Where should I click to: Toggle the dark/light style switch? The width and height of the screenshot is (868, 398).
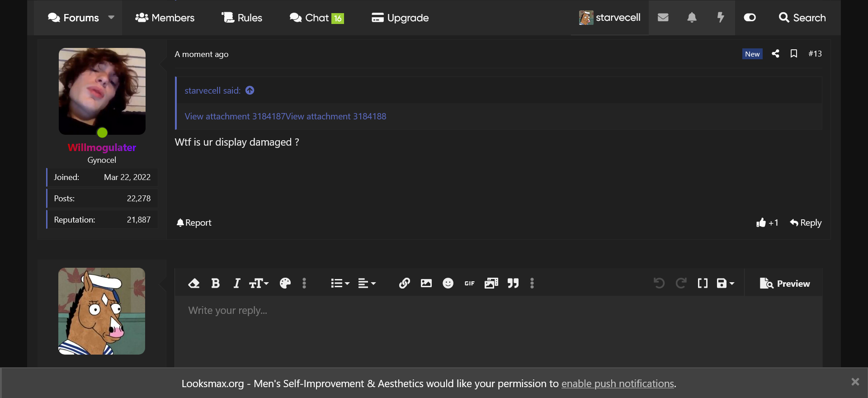coord(750,18)
